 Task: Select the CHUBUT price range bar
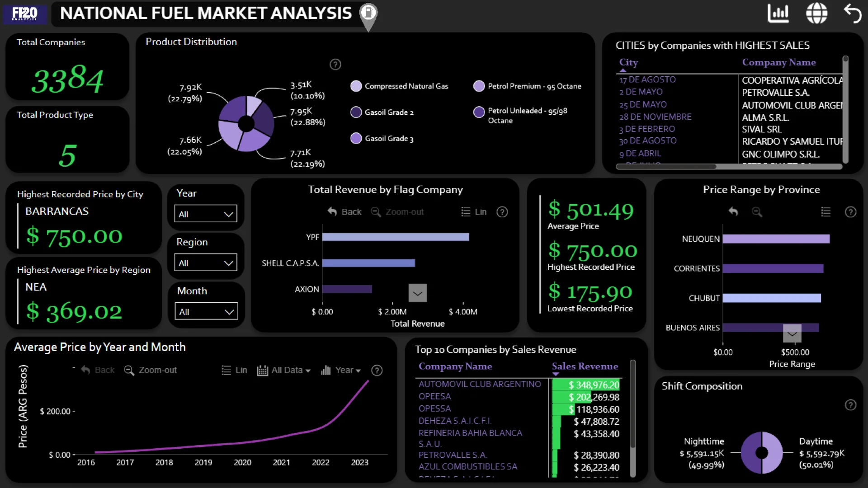point(772,298)
